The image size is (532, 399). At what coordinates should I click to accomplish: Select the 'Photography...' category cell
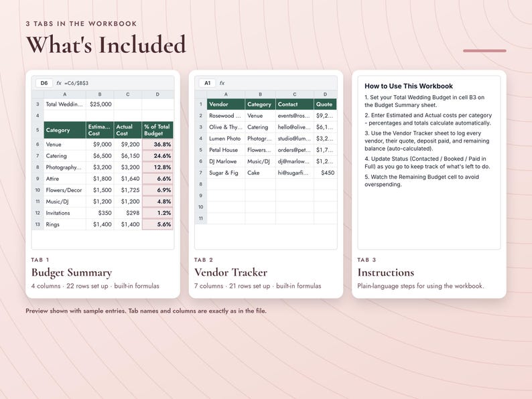tap(65, 167)
